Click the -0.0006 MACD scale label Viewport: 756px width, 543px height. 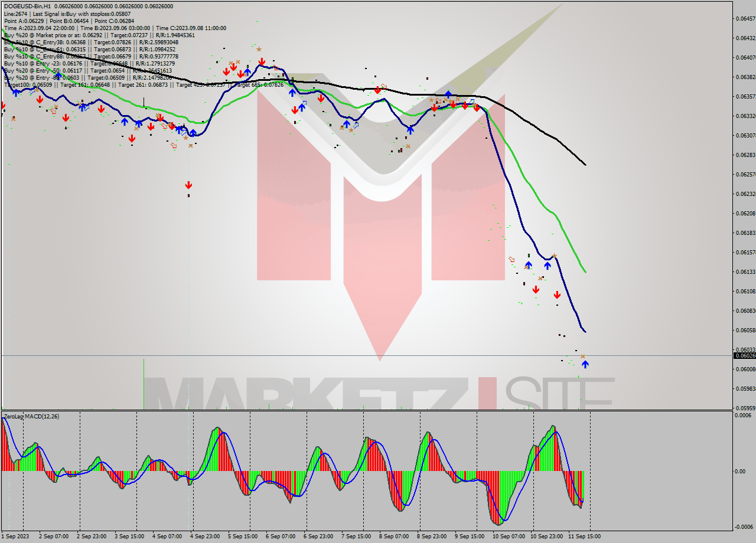pyautogui.click(x=744, y=526)
